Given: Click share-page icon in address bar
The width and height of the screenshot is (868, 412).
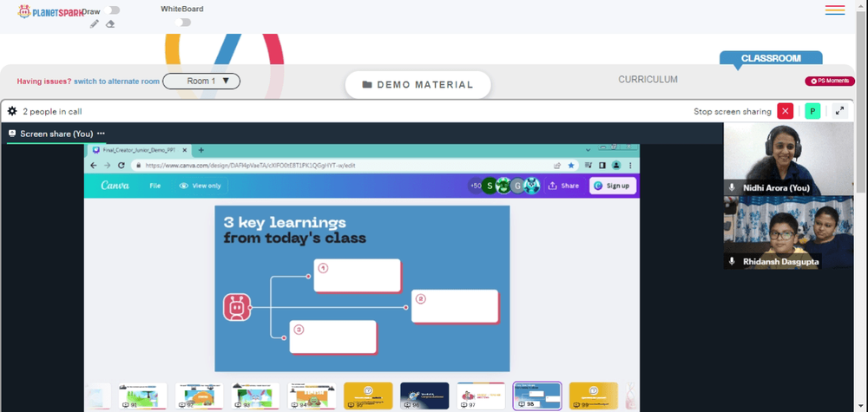Looking at the screenshot, I should tap(557, 166).
